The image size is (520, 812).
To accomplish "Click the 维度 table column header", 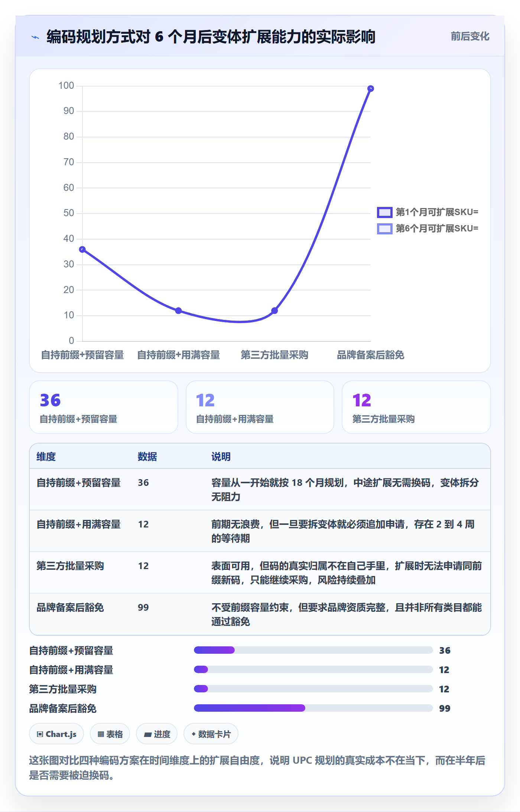I will [46, 457].
